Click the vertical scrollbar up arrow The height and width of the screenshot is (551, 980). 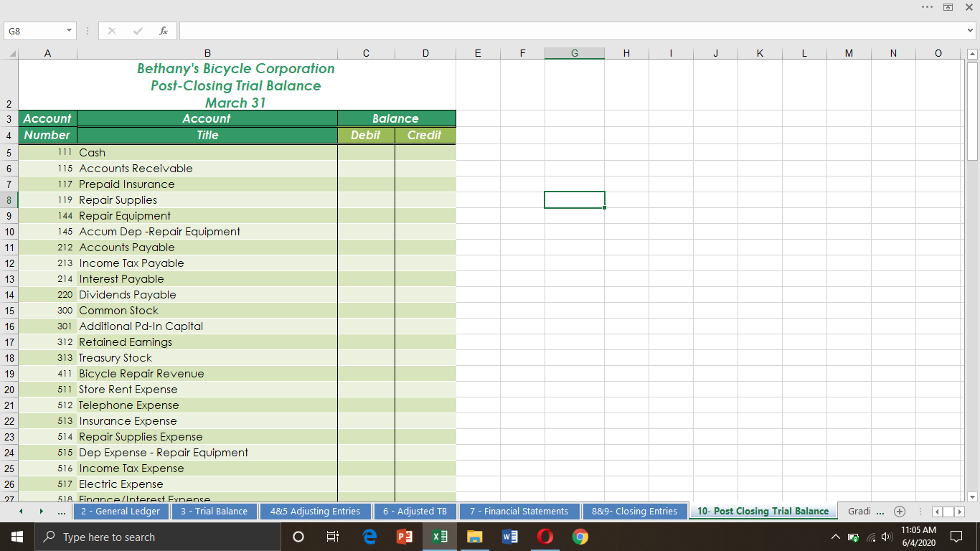[973, 54]
